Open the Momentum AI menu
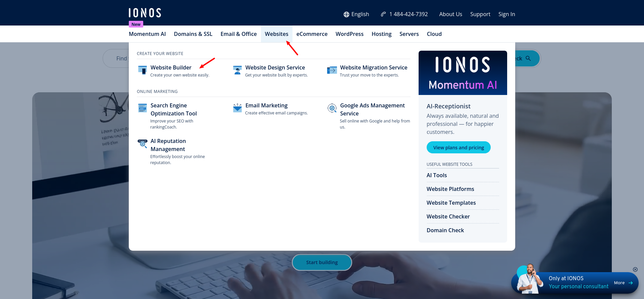Image resolution: width=644 pixels, height=299 pixels. (x=147, y=34)
